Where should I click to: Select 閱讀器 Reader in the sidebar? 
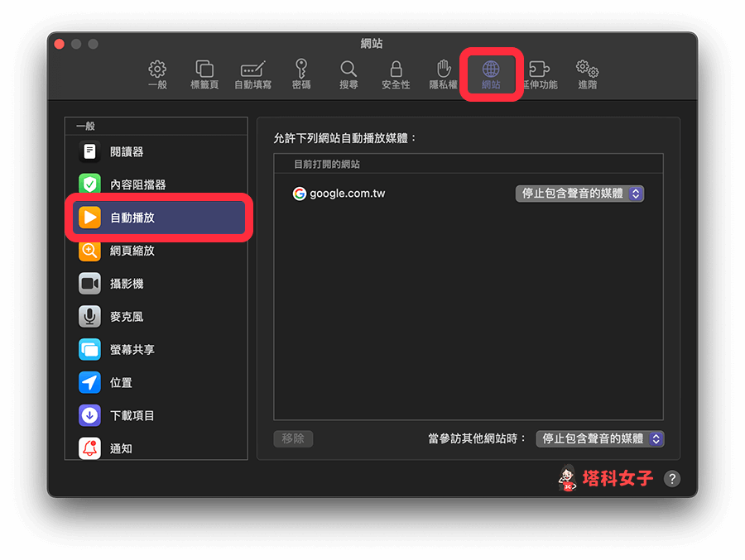[156, 151]
